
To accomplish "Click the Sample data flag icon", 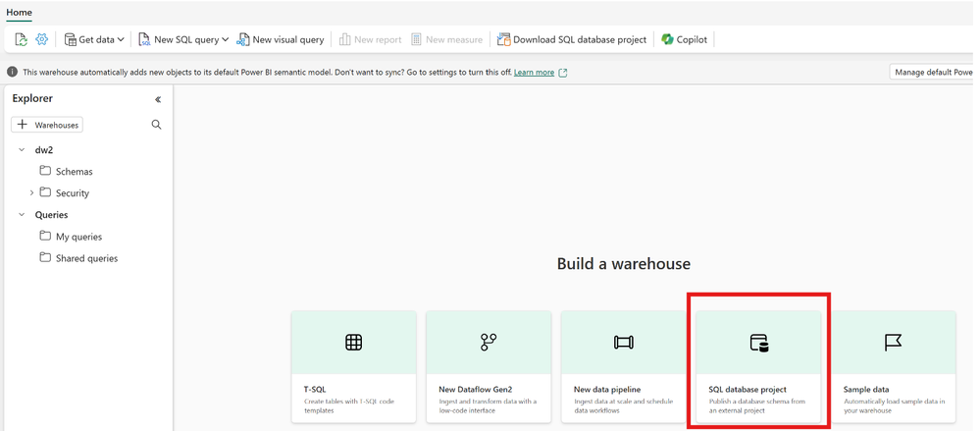I will 893,343.
